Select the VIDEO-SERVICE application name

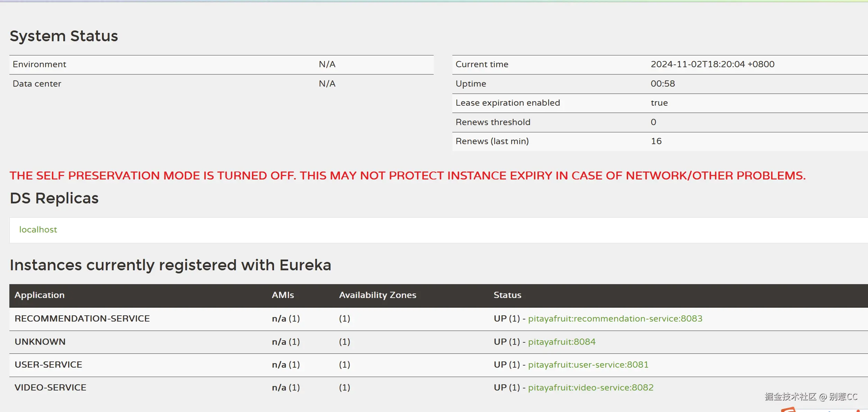tap(50, 388)
